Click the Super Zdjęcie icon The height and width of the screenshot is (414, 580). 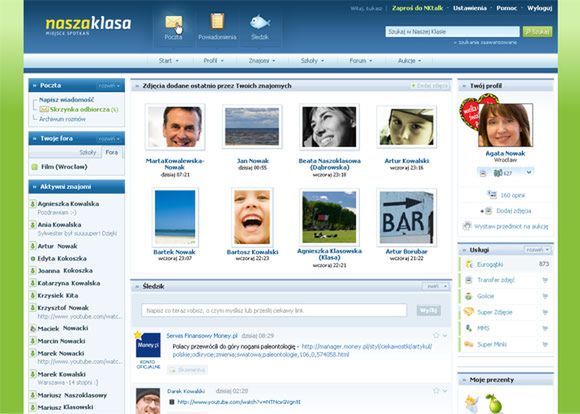click(469, 312)
